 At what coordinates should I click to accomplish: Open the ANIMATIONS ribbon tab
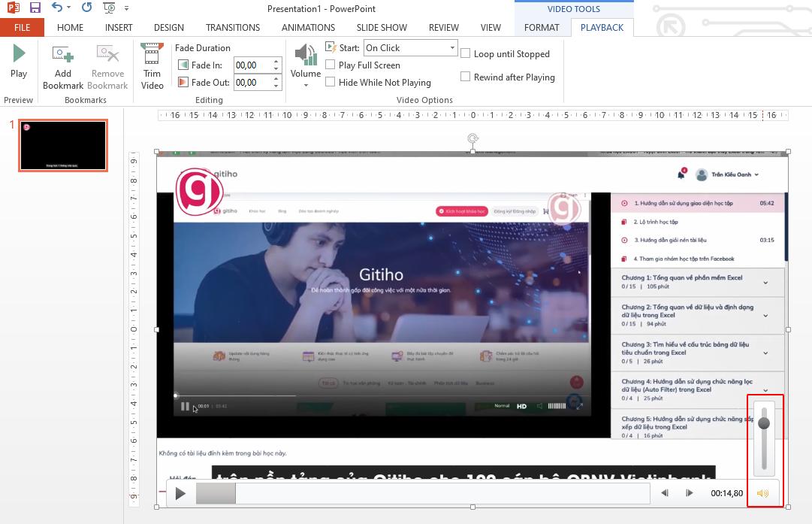click(x=308, y=27)
